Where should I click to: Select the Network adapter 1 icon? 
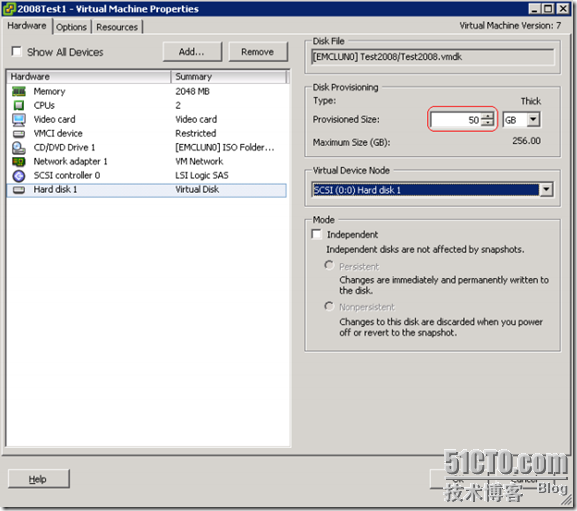pos(19,162)
